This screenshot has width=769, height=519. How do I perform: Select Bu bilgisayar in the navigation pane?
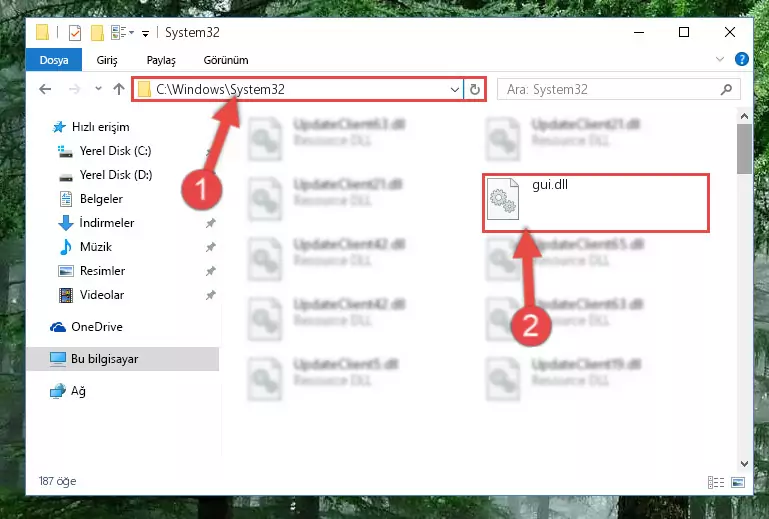(x=123, y=359)
